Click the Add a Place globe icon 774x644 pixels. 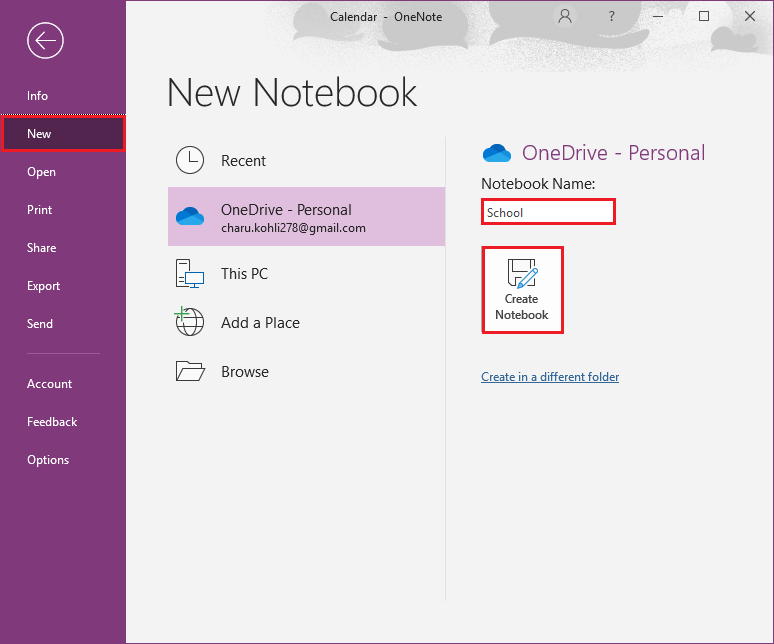(x=189, y=321)
